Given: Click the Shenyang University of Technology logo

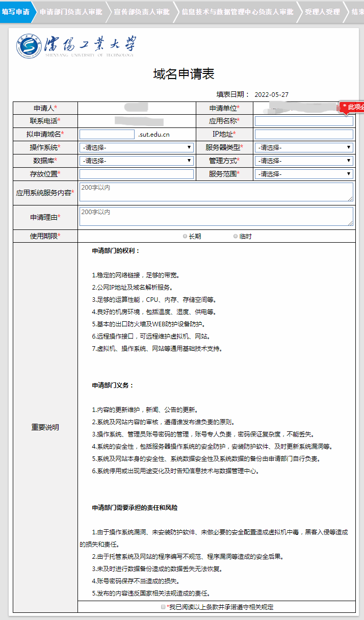Looking at the screenshot, I should point(75,46).
